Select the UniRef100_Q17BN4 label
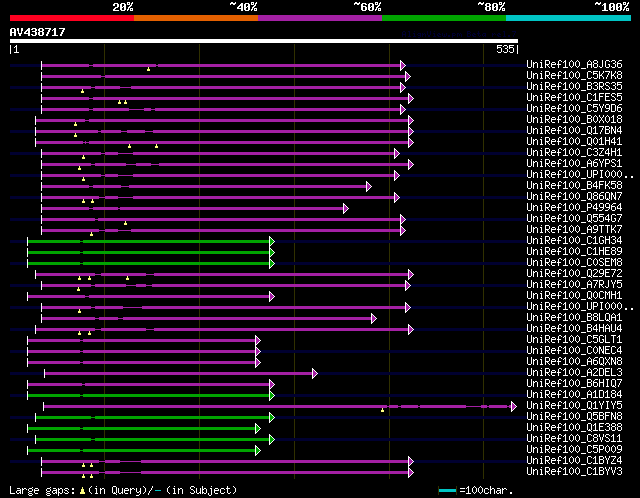640x498 pixels. pos(574,131)
